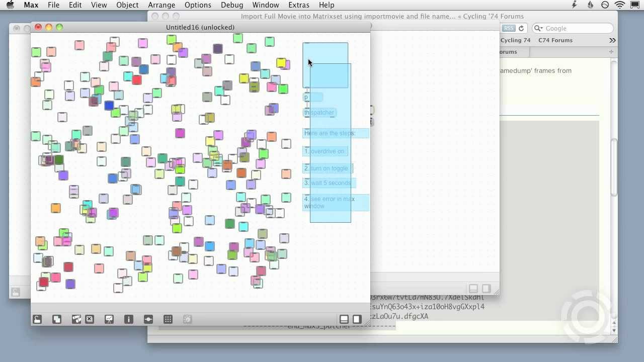Viewport: 644px width, 362px height.
Task: Select the large blue panel object
Action: click(325, 65)
